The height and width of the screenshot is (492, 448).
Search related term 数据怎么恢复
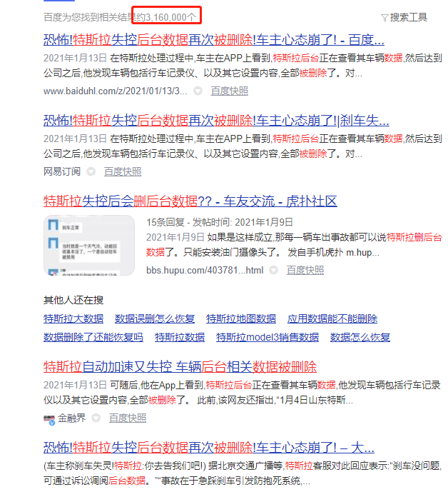360,337
